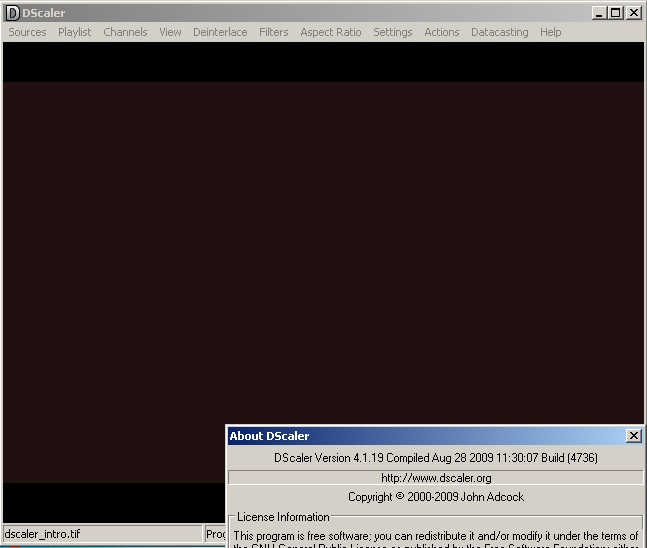647x548 pixels.
Task: Close the About DScaler dialog
Action: [x=633, y=436]
